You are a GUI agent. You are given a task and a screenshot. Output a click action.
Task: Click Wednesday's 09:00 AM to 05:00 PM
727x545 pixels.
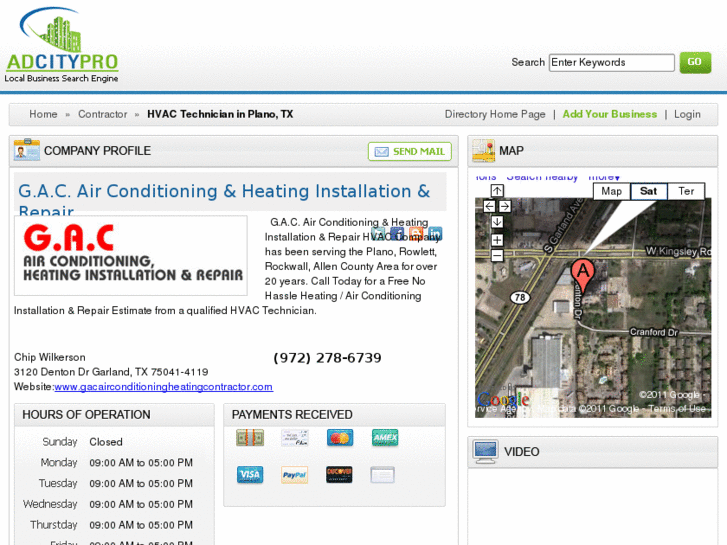(x=141, y=504)
